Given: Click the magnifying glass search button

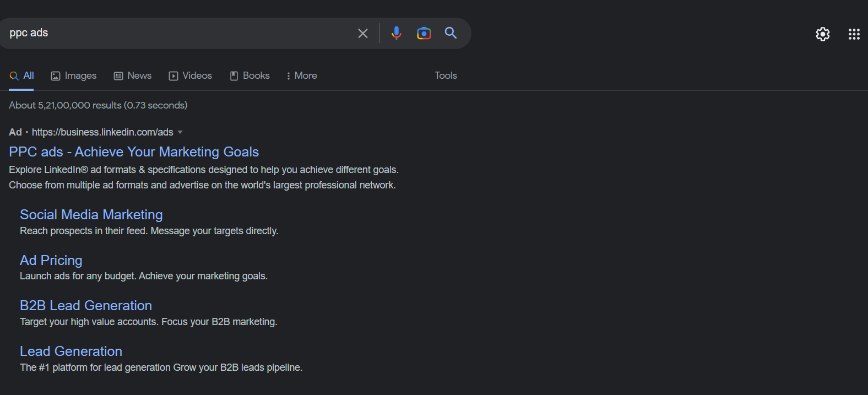Looking at the screenshot, I should (x=451, y=33).
